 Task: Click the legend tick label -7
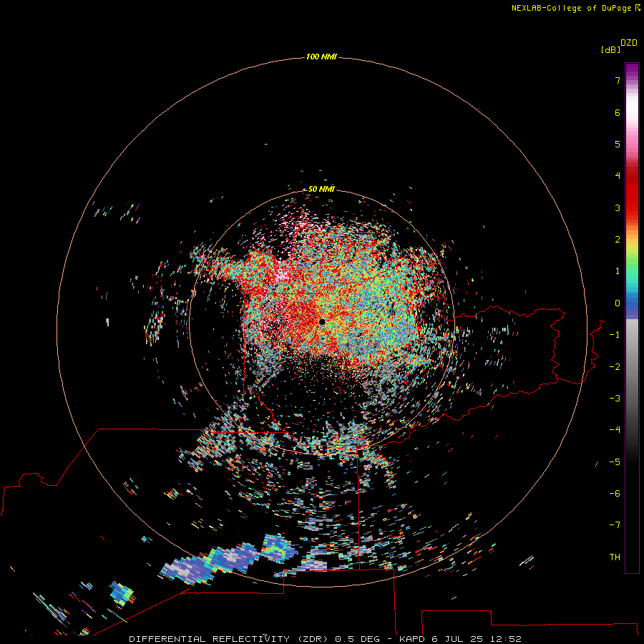click(615, 525)
